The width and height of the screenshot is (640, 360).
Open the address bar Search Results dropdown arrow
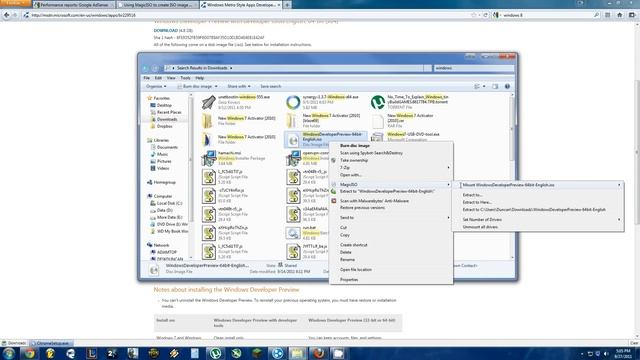231,68
